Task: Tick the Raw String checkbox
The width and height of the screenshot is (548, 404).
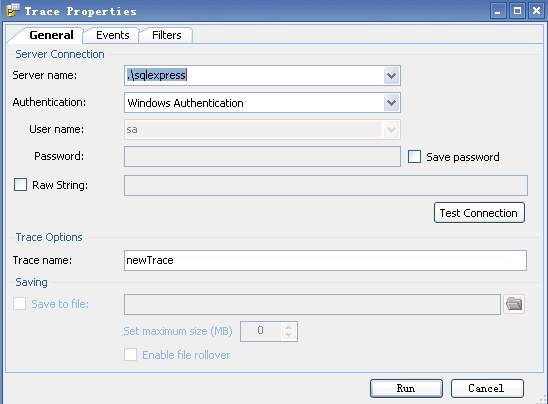Action: [x=20, y=185]
